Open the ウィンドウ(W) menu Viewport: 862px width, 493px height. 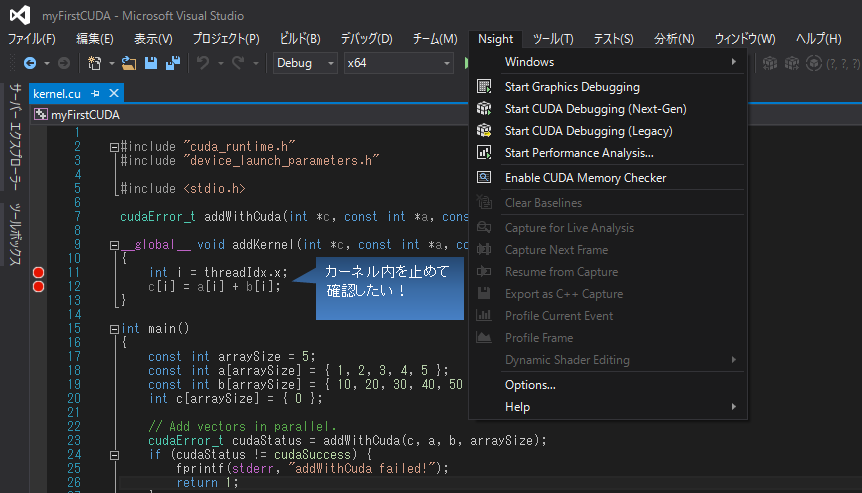(745, 38)
